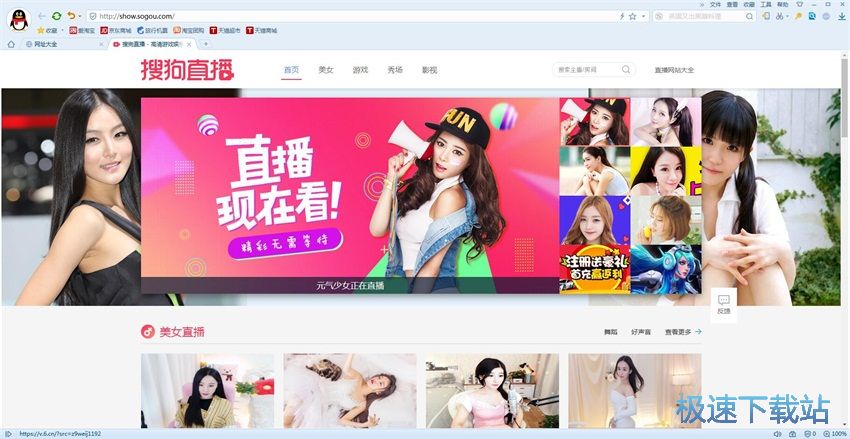
Task: Go back with the back arrow
Action: (42, 16)
